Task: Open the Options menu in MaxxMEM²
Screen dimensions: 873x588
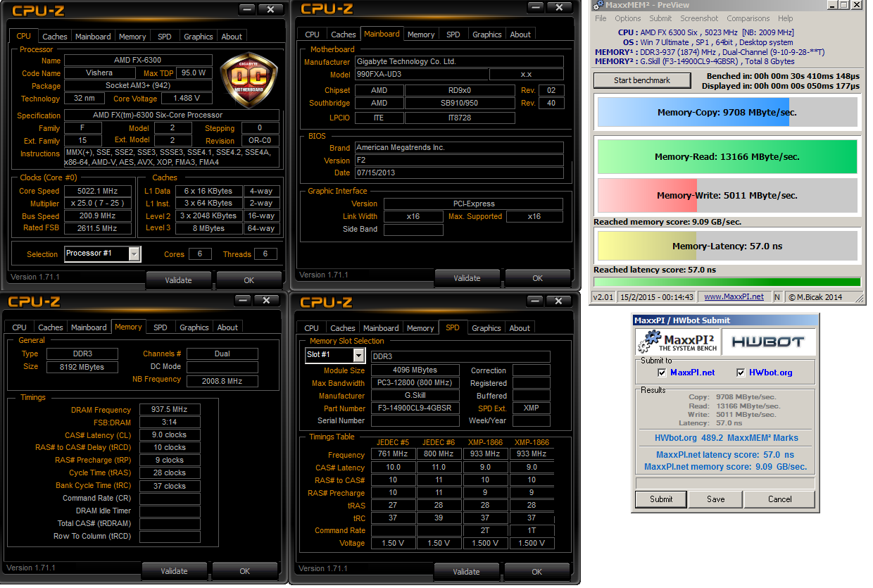Action: (627, 18)
